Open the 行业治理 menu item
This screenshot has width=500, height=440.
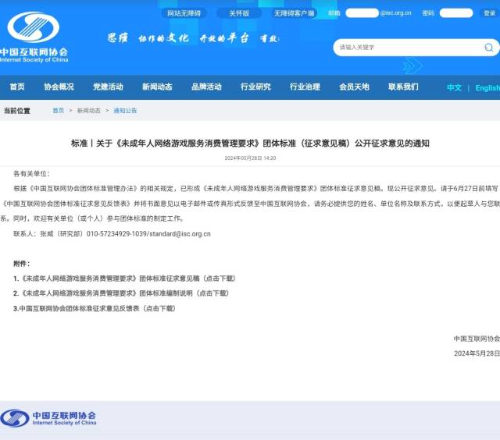click(x=305, y=87)
